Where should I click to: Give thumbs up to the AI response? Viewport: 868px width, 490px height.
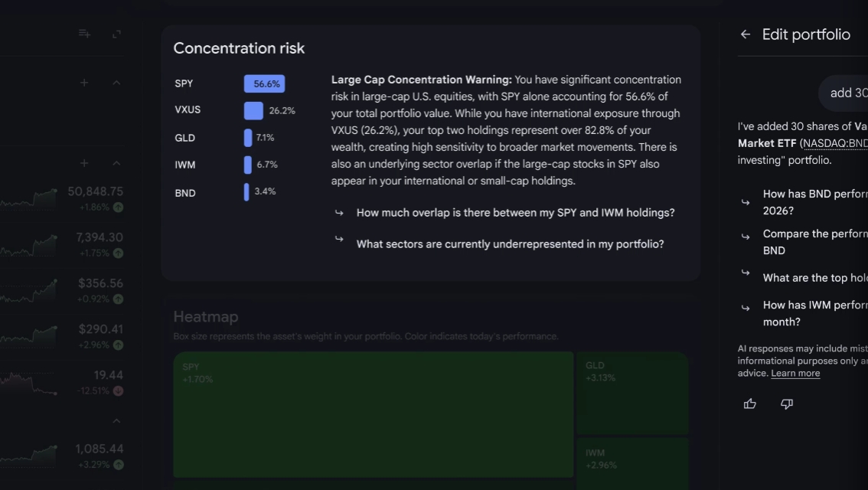(749, 403)
